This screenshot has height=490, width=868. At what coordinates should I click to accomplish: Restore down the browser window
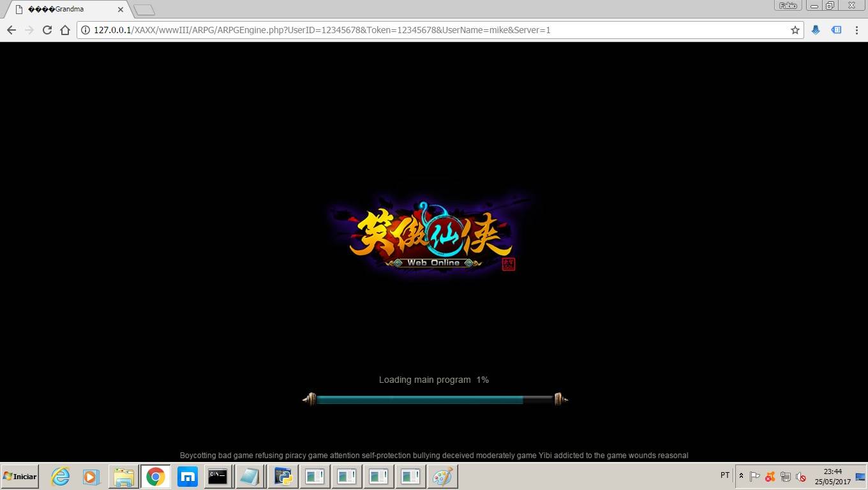click(x=830, y=6)
